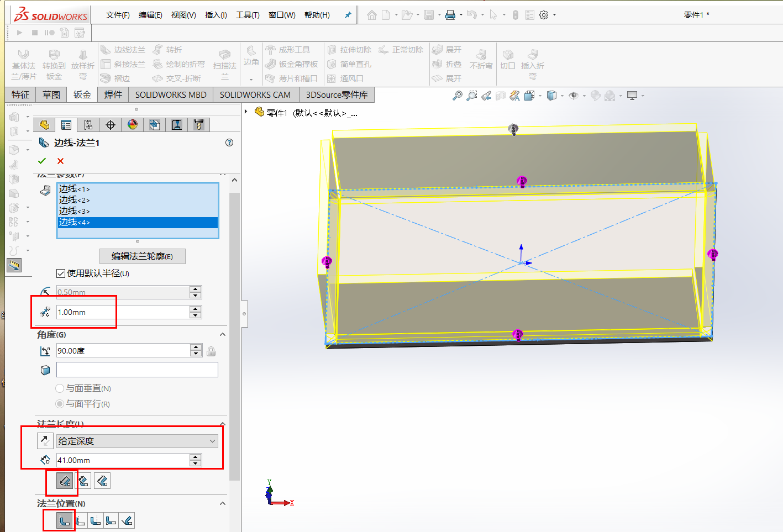Open the 插入(I) menu

click(x=216, y=15)
